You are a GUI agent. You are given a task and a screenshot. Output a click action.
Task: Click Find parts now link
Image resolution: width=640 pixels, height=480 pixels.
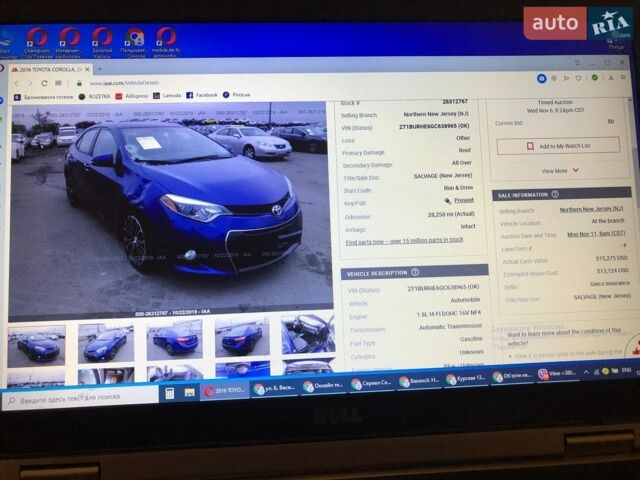pos(404,241)
